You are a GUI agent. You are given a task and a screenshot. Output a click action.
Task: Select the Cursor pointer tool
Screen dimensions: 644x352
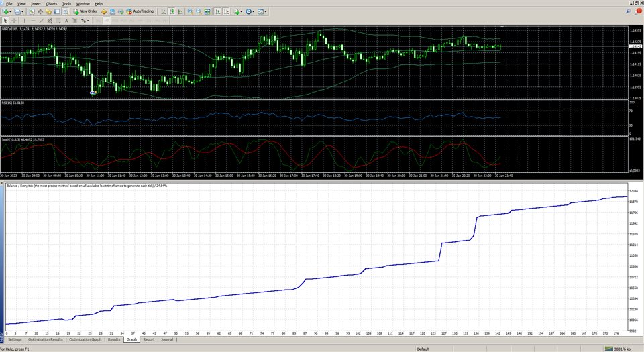point(5,21)
